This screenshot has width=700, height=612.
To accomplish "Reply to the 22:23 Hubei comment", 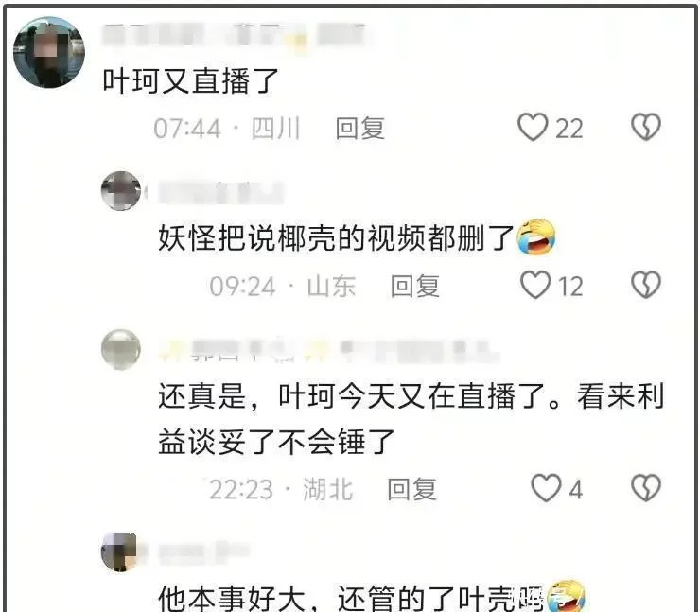I will pos(411,489).
